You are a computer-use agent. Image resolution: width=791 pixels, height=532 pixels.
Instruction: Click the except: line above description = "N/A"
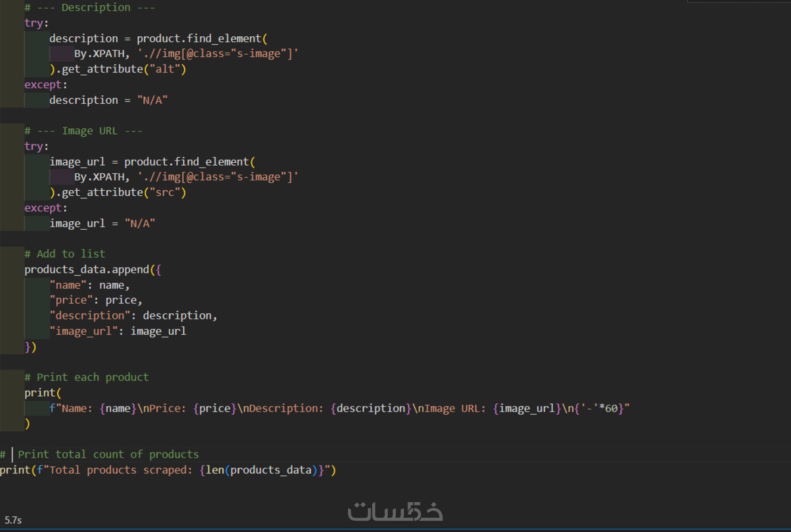(x=46, y=85)
